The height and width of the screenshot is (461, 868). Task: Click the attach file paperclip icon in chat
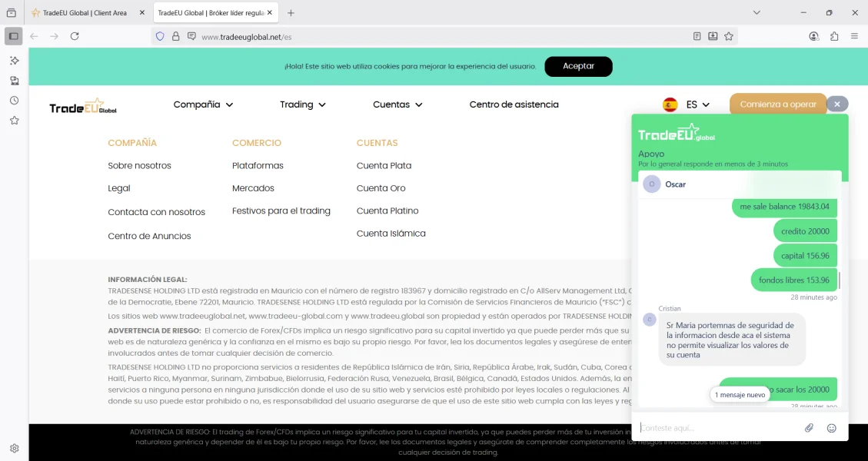click(809, 428)
